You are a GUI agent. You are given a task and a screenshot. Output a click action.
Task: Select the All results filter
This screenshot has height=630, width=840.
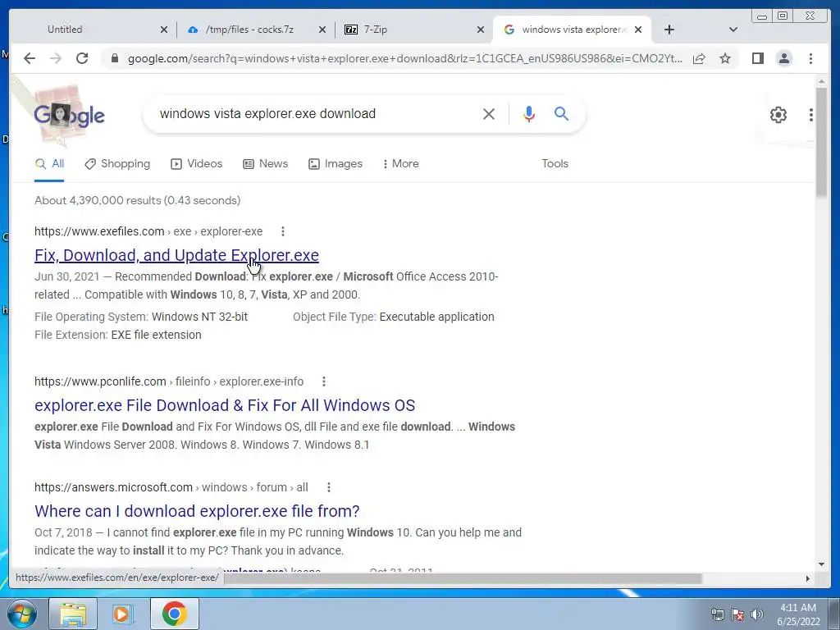click(x=49, y=163)
